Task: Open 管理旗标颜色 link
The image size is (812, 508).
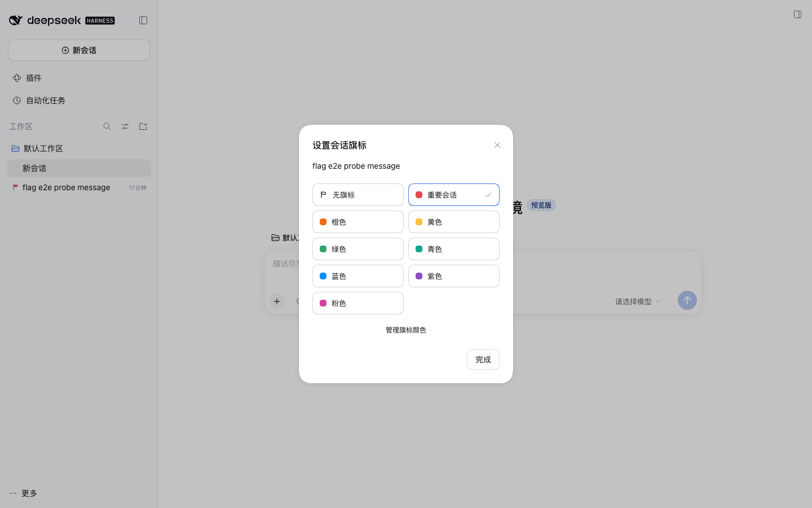Action: pos(406,330)
